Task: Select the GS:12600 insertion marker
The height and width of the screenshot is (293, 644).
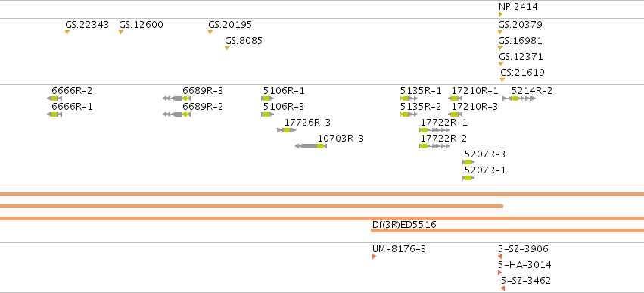Action: (121, 33)
